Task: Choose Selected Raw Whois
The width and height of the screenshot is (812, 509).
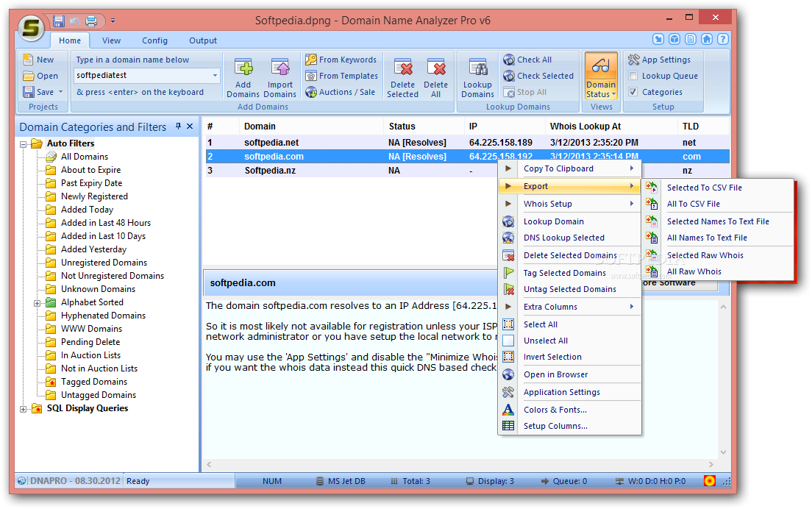Action: point(719,255)
